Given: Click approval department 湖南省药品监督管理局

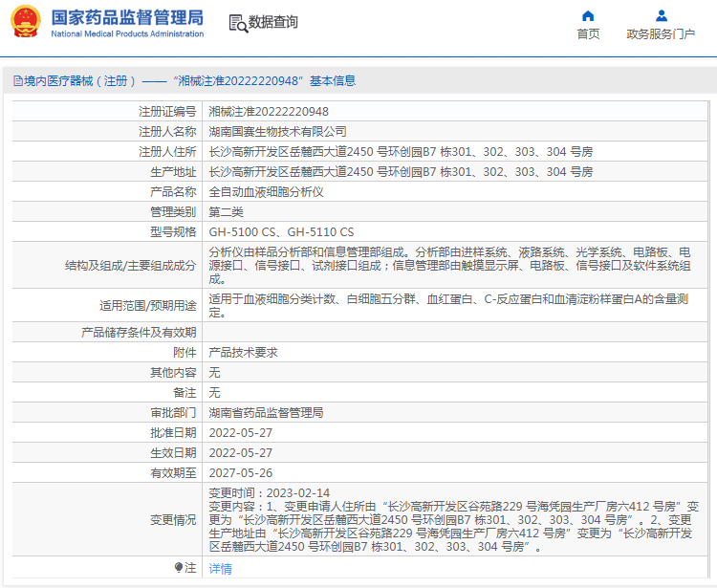Looking at the screenshot, I should coord(266,413).
